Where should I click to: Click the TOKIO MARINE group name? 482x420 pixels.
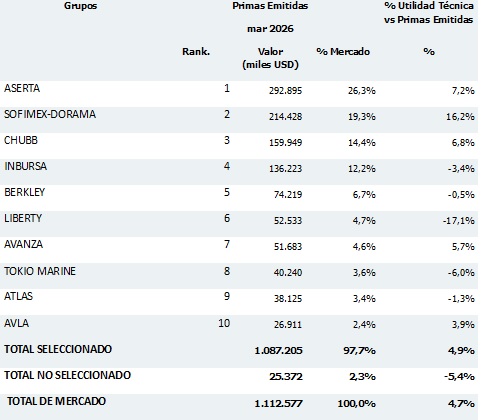coord(40,271)
